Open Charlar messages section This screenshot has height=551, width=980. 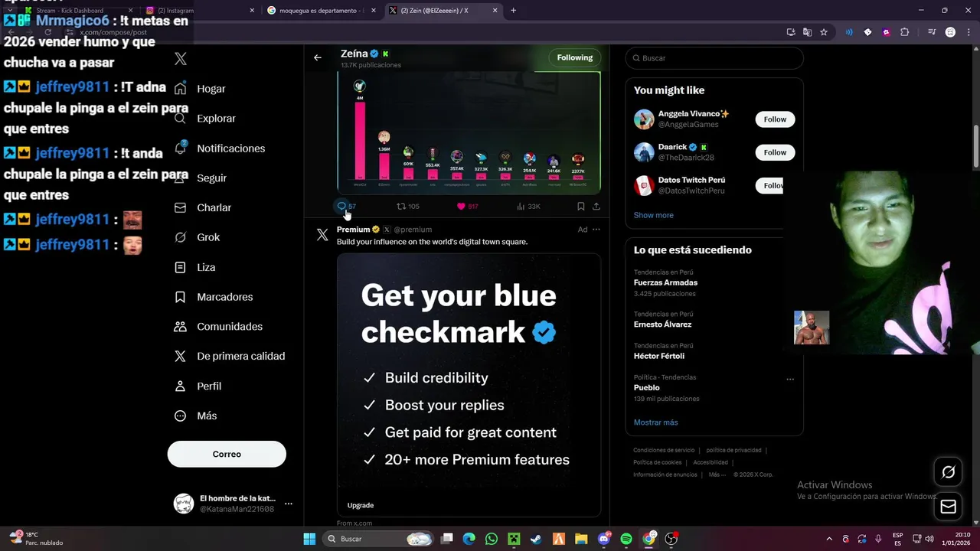(213, 207)
